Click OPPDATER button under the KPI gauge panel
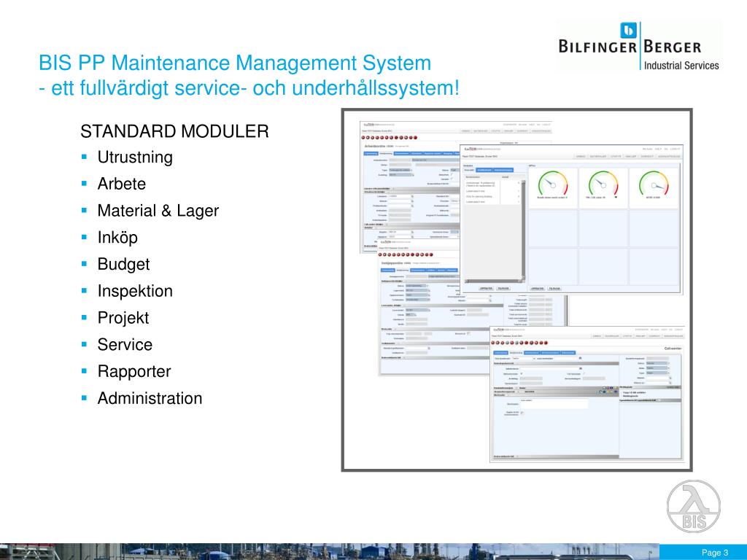This screenshot has width=747, height=560. tap(538, 289)
